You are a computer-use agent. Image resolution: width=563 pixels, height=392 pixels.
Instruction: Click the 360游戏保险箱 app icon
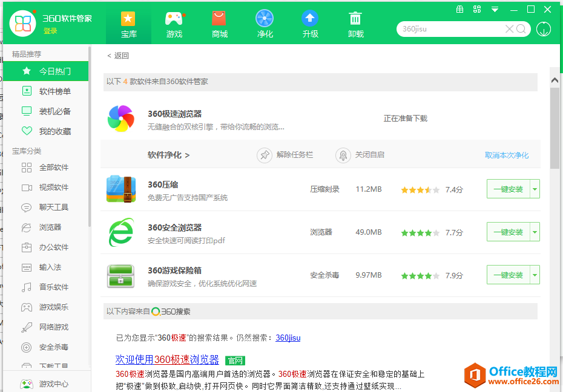(121, 276)
